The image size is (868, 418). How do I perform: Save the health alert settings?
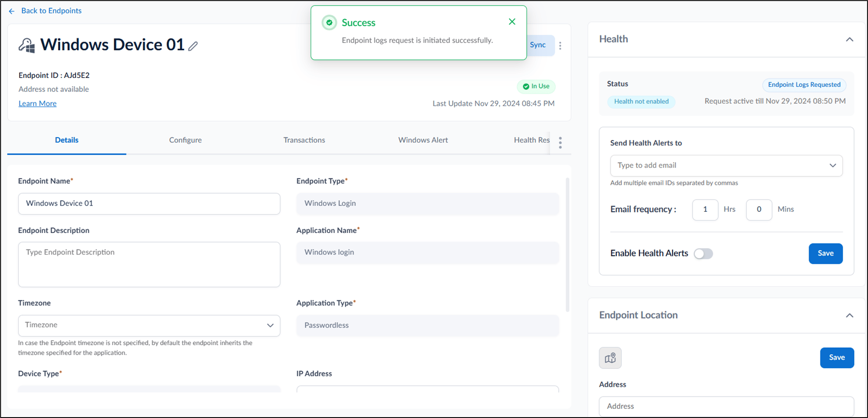pos(826,253)
